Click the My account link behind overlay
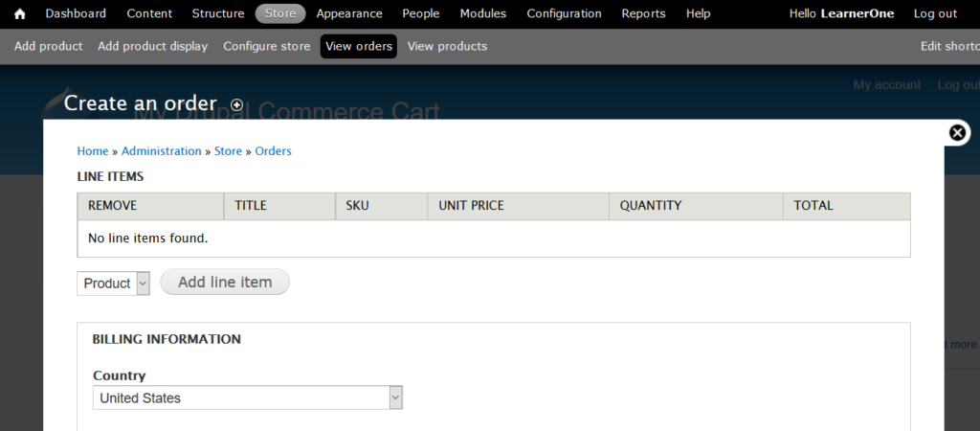Image resolution: width=980 pixels, height=431 pixels. pyautogui.click(x=887, y=84)
